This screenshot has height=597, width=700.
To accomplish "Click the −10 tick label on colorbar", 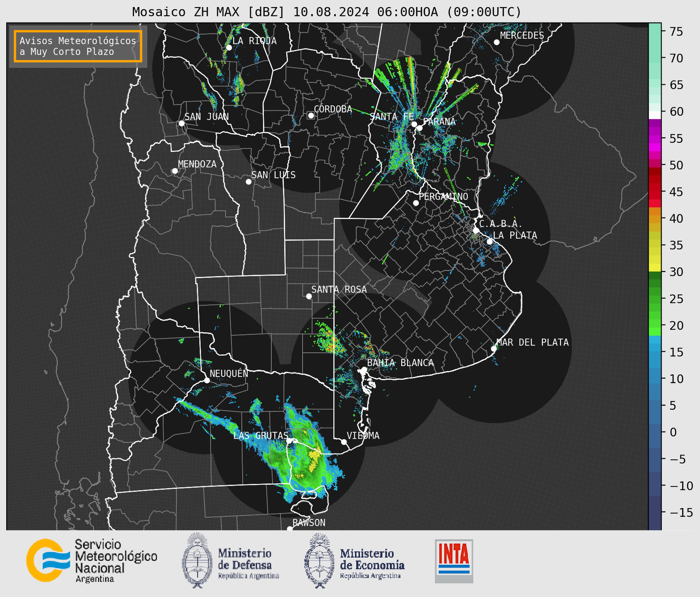I will pos(681,486).
